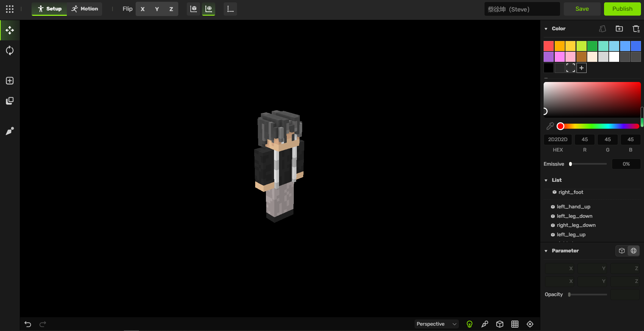644x331 pixels.
Task: Click the R value field
Action: click(585, 139)
